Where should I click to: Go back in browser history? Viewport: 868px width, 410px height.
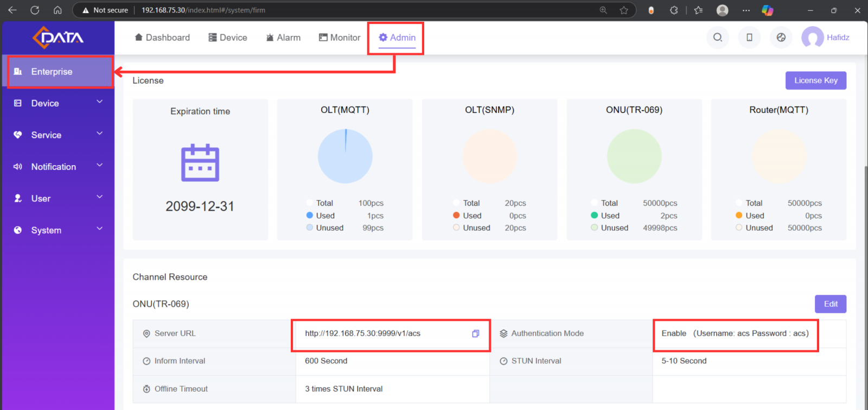coord(12,10)
